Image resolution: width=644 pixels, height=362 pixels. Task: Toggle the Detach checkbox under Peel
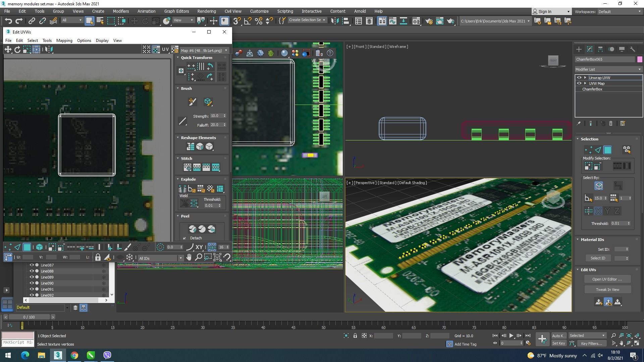pyautogui.click(x=184, y=238)
